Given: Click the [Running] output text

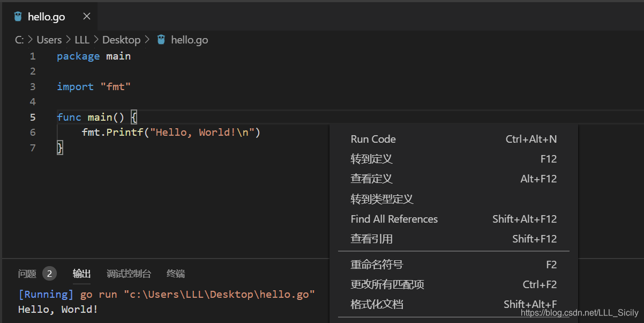Looking at the screenshot, I should [46, 295].
